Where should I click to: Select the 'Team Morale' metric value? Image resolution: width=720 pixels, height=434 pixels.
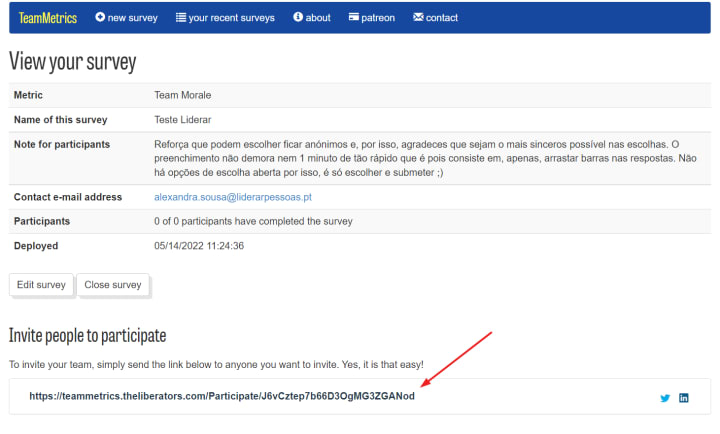point(183,95)
